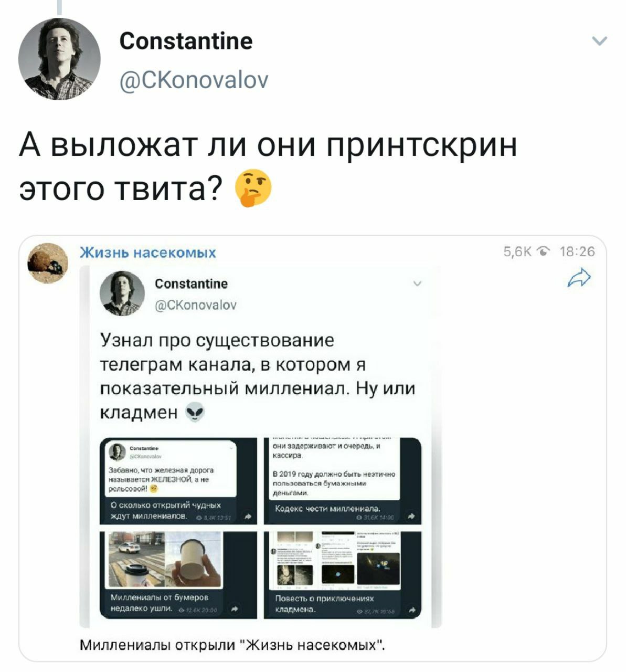Open the tweet options chevron at top right
626x672 pixels.
click(x=599, y=41)
